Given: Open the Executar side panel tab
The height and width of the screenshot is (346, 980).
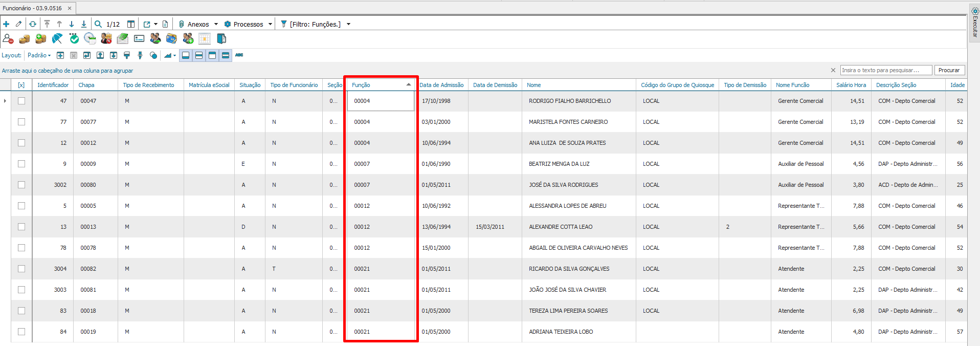Looking at the screenshot, I should pos(975,22).
